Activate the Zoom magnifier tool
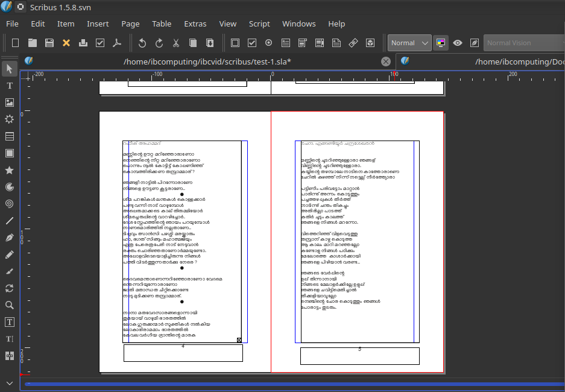565x392 pixels. tap(10, 305)
